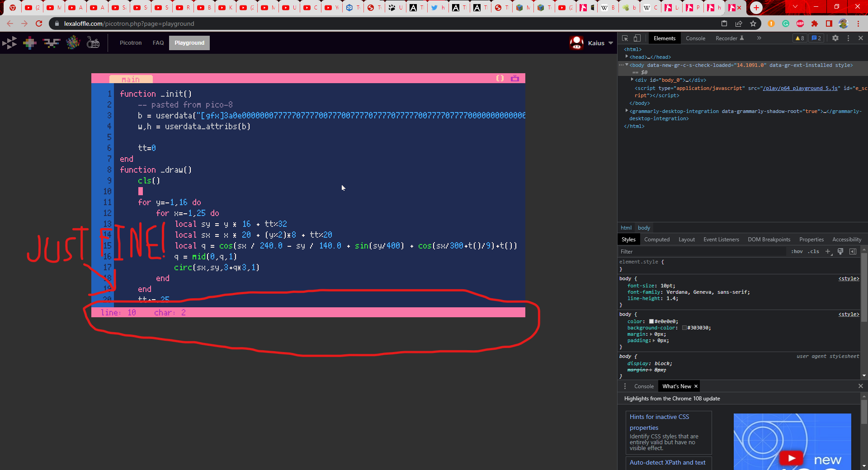The image size is (868, 470).
Task: Open the Properties tab
Action: click(811, 240)
